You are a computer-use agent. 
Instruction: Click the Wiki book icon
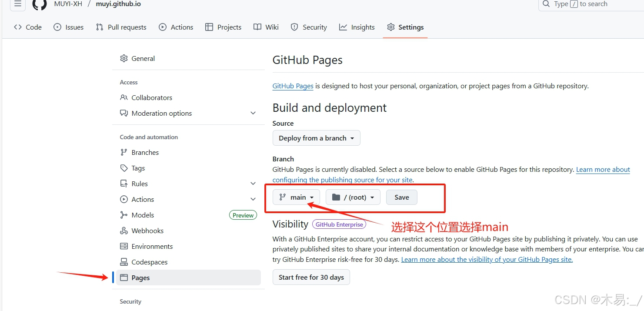(x=257, y=27)
